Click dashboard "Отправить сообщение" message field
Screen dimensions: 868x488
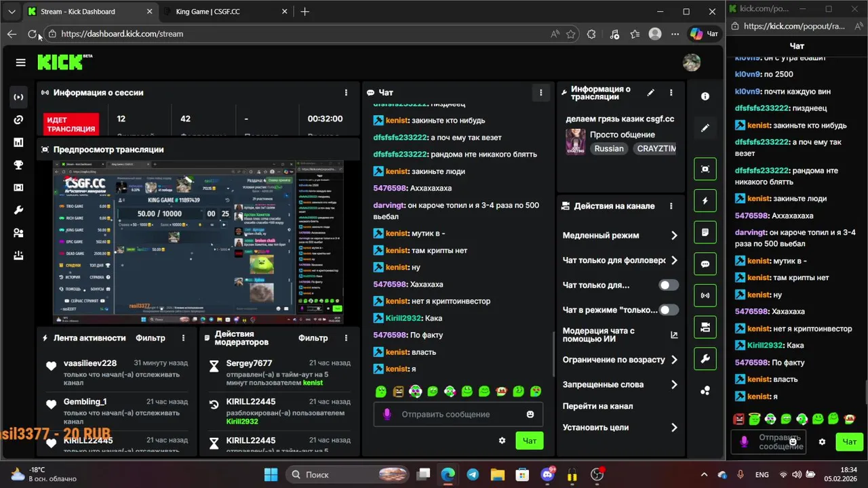pos(458,414)
